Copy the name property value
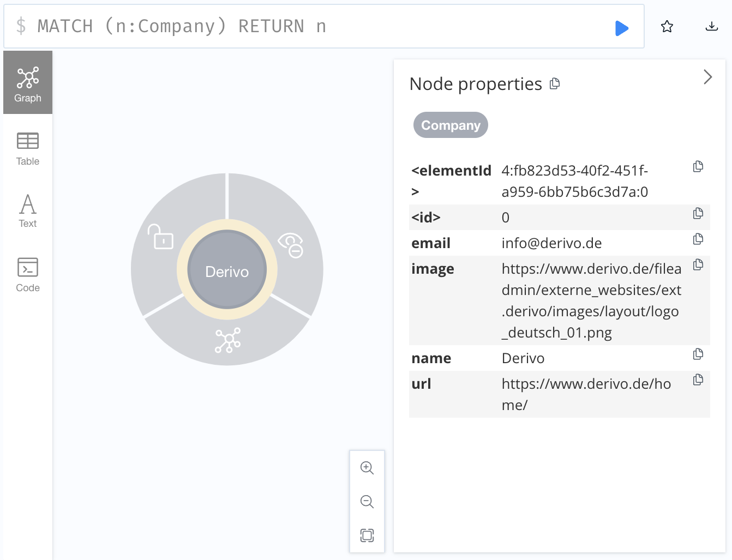Image resolution: width=732 pixels, height=560 pixels. (x=698, y=354)
